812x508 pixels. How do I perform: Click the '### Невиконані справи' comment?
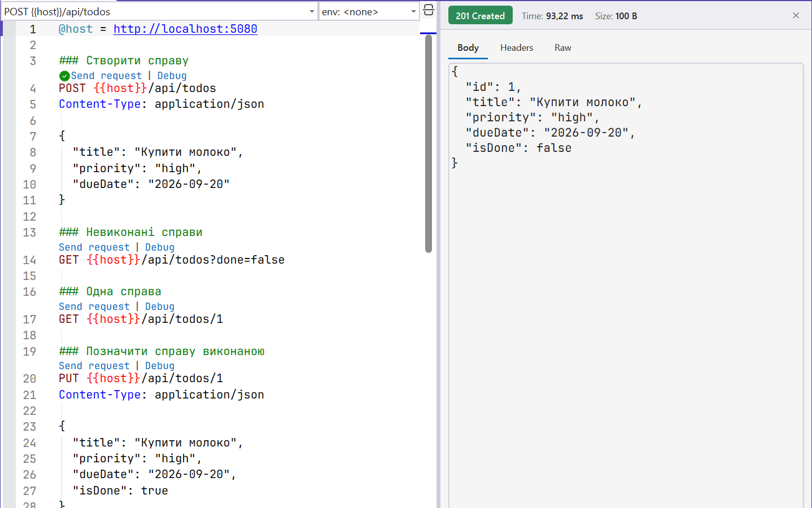pyautogui.click(x=130, y=232)
